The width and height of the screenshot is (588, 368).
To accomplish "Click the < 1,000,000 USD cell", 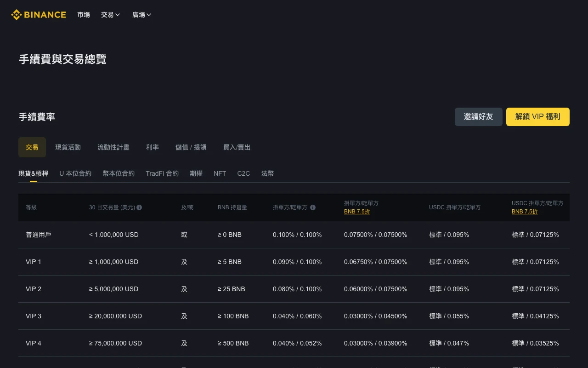I will (x=114, y=235).
